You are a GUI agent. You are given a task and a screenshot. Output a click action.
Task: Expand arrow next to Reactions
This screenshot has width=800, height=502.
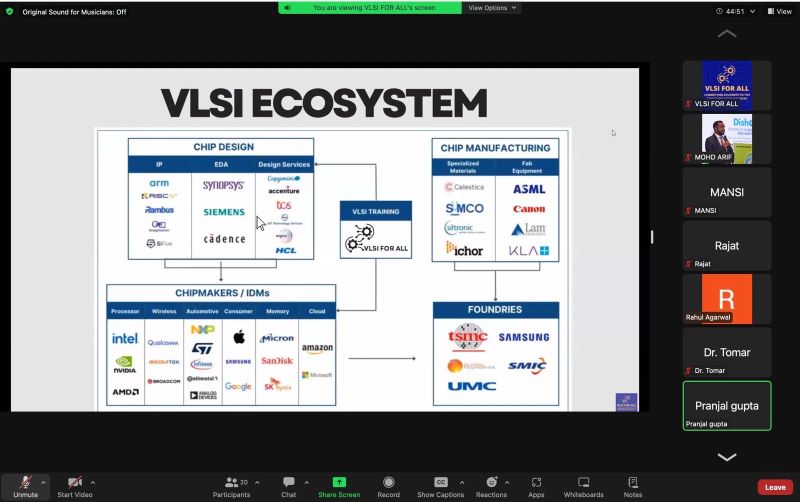pos(507,482)
